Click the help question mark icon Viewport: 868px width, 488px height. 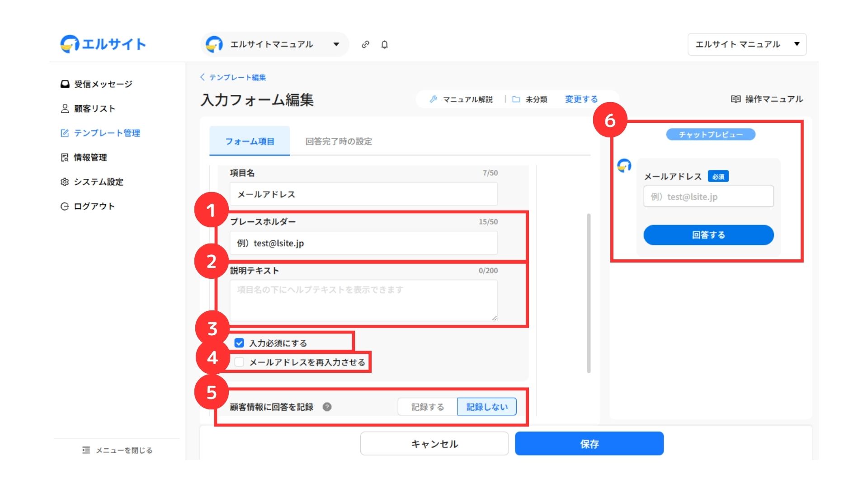pos(327,407)
